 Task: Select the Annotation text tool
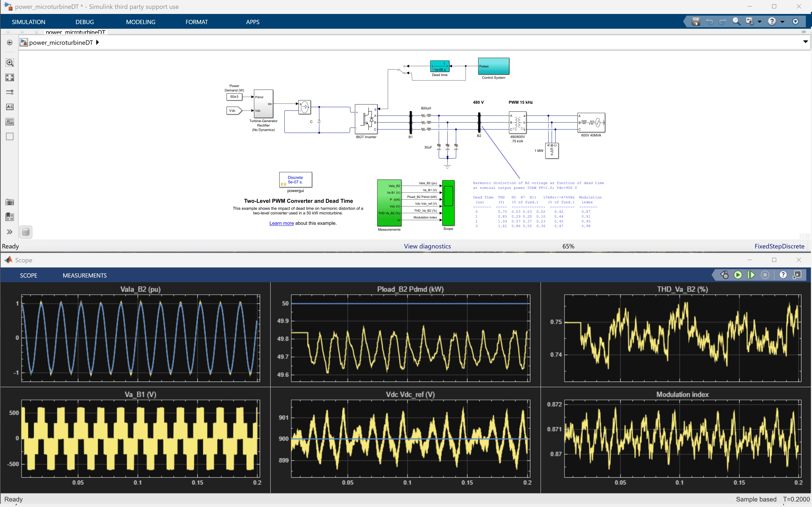(10, 107)
